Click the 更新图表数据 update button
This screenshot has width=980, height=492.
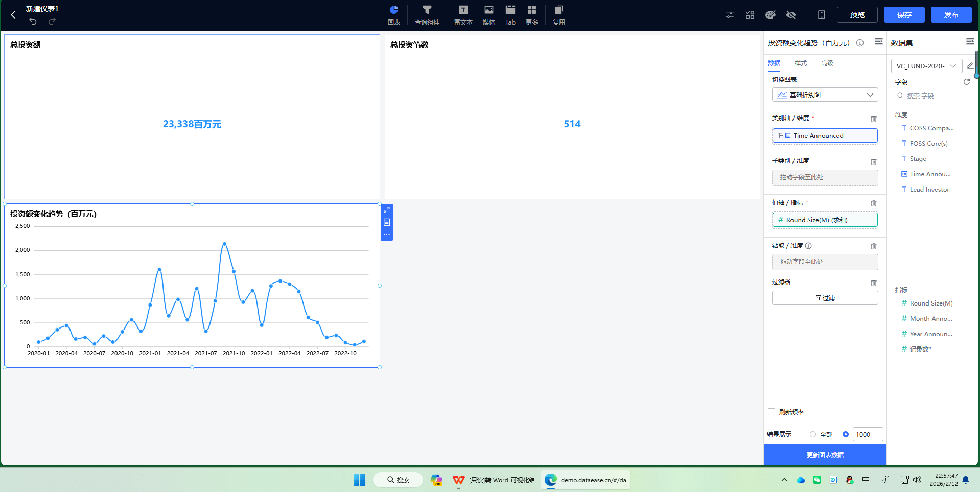[825, 455]
